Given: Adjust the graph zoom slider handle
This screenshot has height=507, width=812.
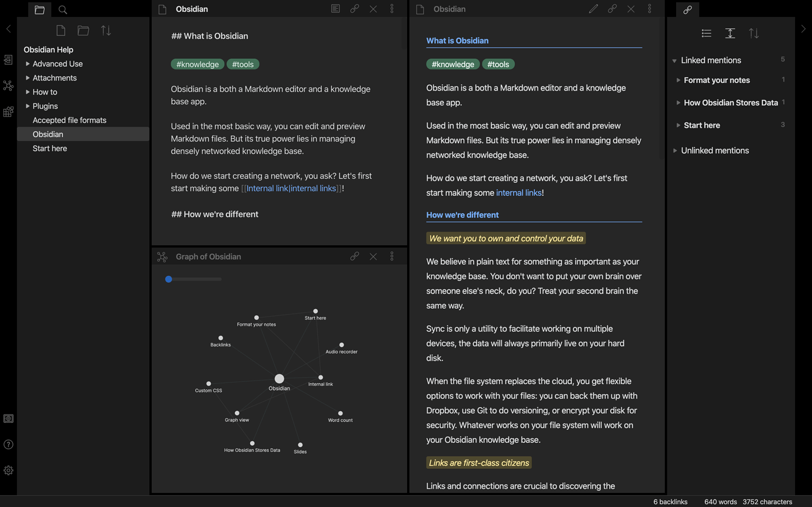Looking at the screenshot, I should coord(169,279).
